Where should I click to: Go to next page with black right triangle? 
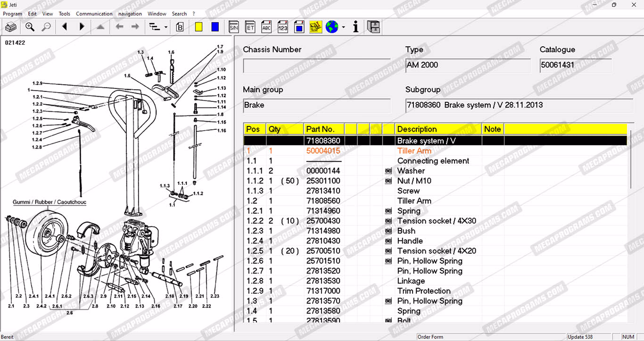pos(82,27)
